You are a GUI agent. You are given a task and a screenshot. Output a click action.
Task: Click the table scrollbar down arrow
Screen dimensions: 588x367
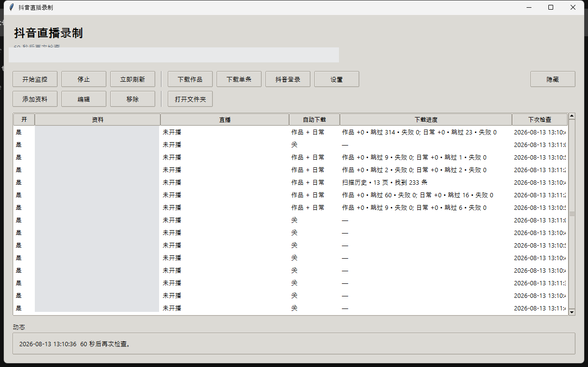572,312
